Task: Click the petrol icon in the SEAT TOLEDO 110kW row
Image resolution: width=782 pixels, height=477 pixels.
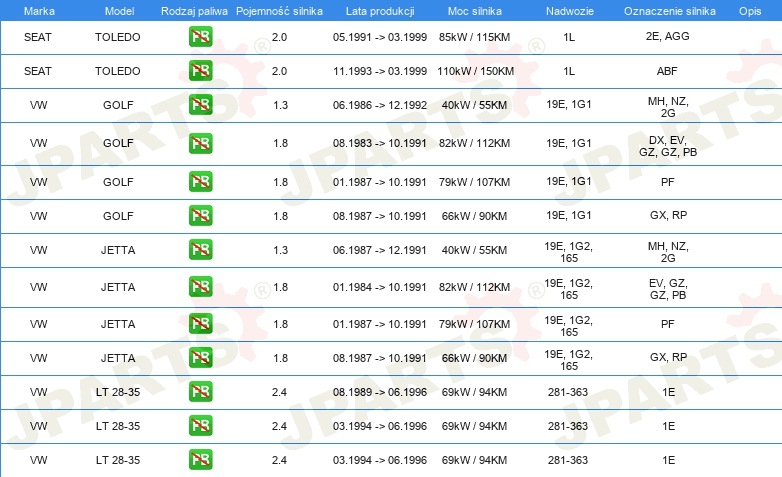Action: pos(200,71)
